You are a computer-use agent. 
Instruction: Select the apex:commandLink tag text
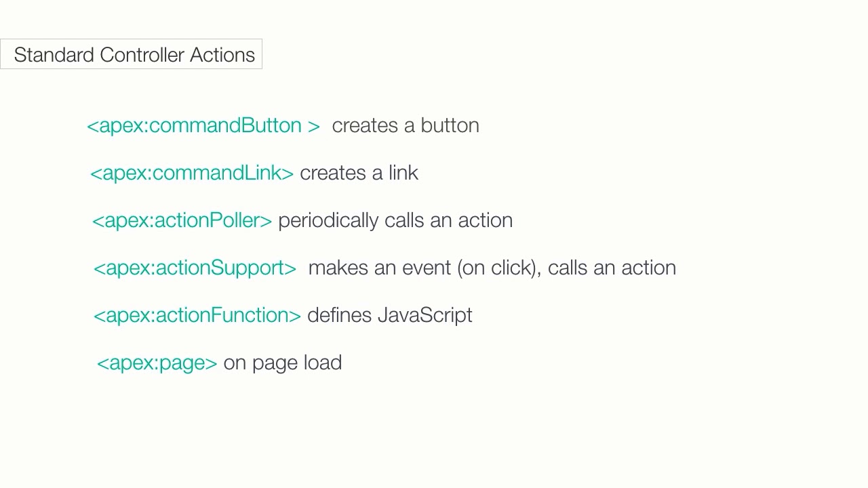[192, 174]
